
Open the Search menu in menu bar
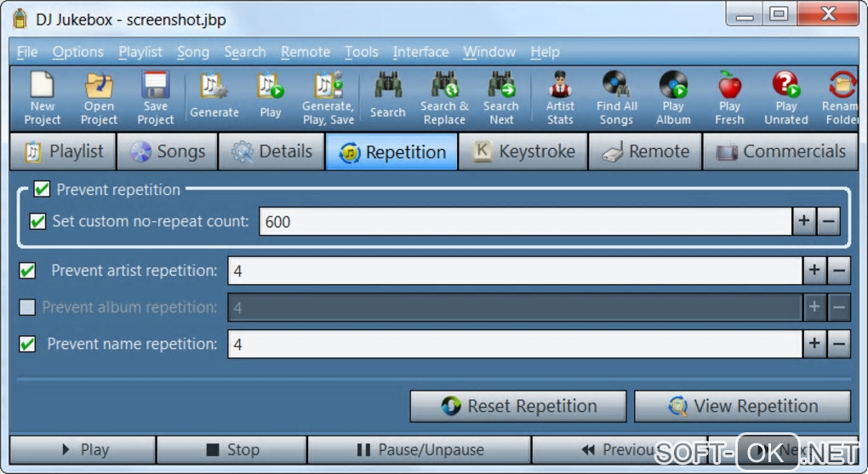point(245,52)
